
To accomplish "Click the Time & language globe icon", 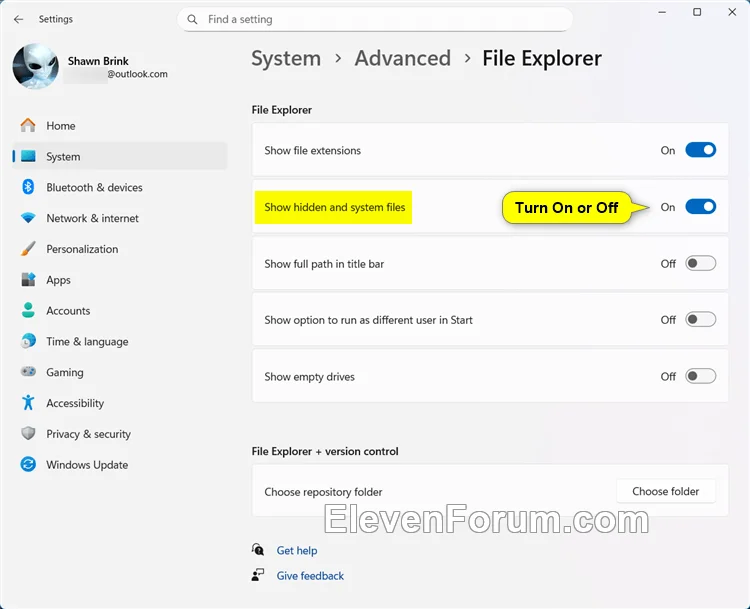I will 28,341.
